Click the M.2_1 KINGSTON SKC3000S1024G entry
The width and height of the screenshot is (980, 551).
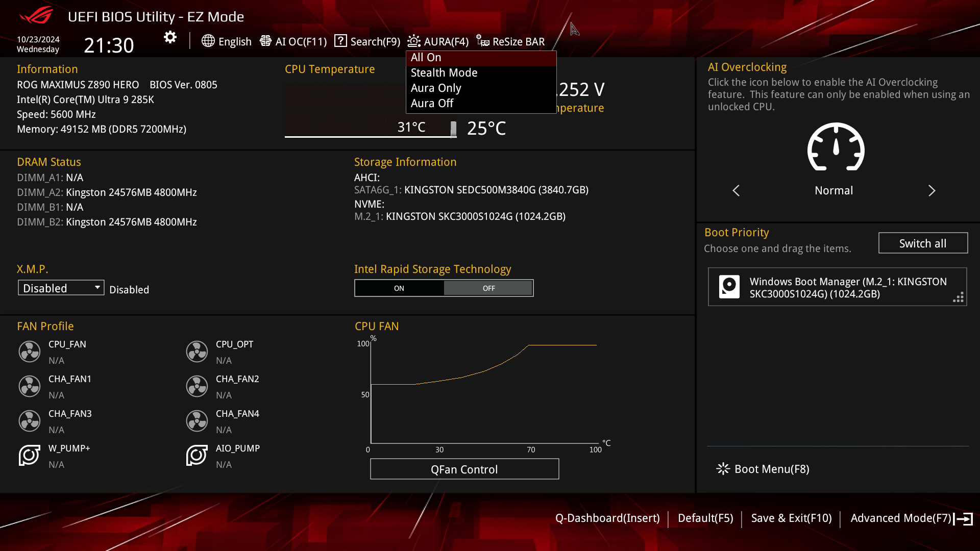(460, 216)
